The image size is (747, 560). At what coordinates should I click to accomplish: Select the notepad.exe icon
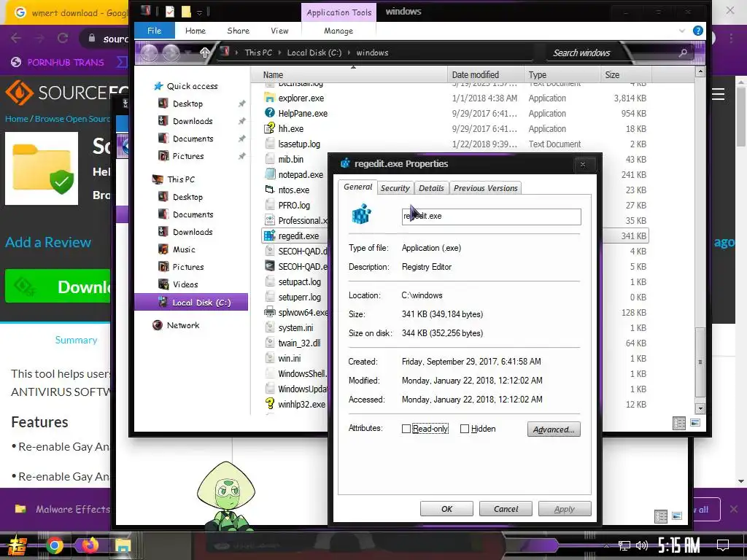(270, 174)
